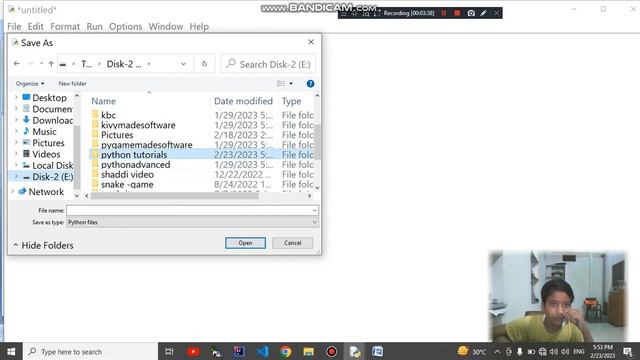640x360 pixels.
Task: Open the File menu in IDLE
Action: pyautogui.click(x=14, y=27)
